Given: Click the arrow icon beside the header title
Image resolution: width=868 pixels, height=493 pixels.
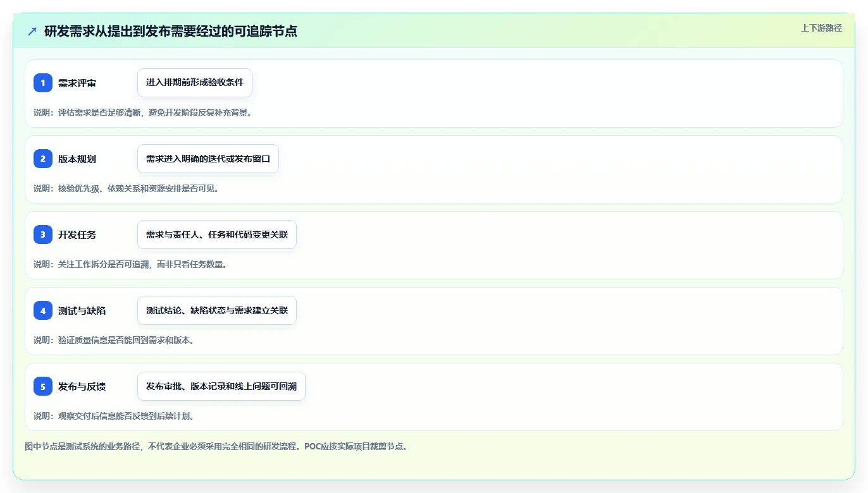Looking at the screenshot, I should point(32,31).
